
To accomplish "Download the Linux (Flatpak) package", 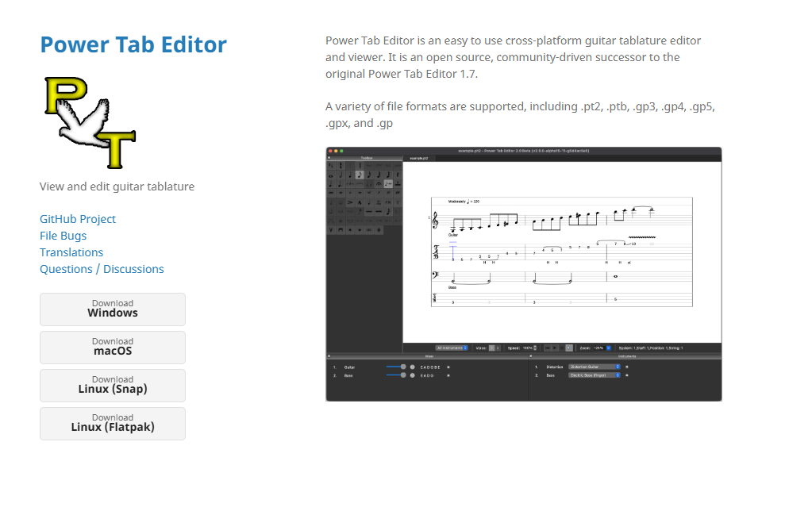I will pos(113,424).
